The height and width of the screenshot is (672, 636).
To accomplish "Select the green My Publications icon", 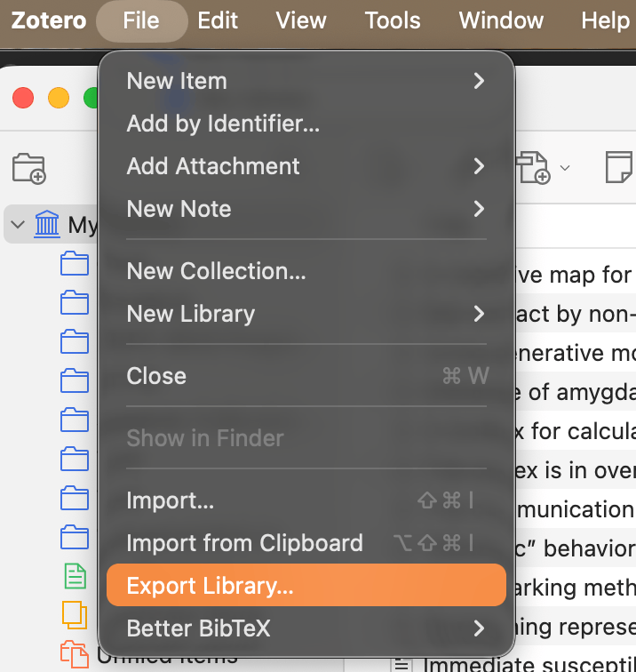I will click(x=76, y=576).
